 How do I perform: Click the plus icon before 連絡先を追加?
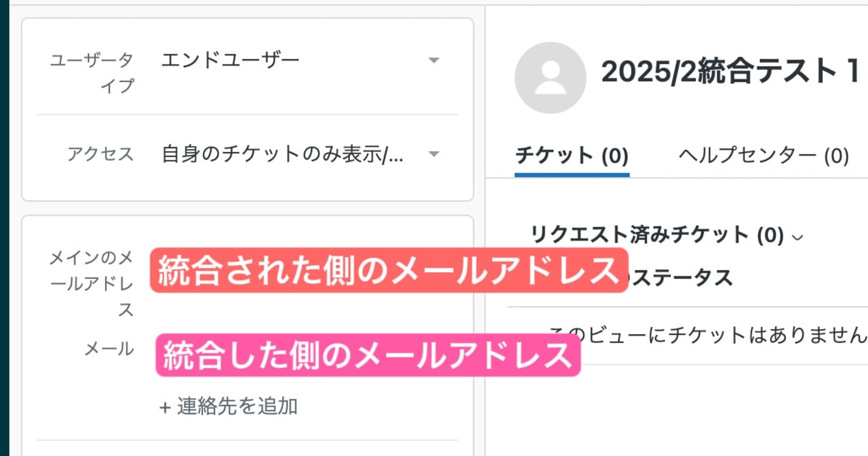165,407
